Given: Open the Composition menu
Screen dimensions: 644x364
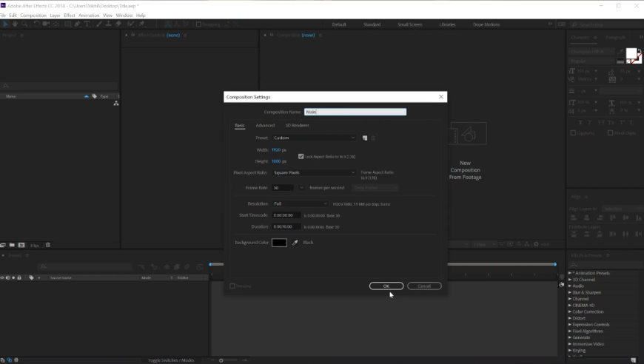Looking at the screenshot, I should pos(33,16).
